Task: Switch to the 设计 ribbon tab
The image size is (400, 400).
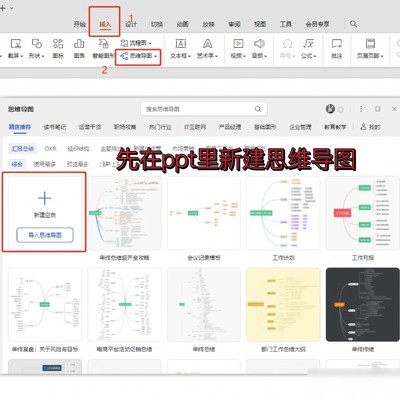Action: coord(131,24)
